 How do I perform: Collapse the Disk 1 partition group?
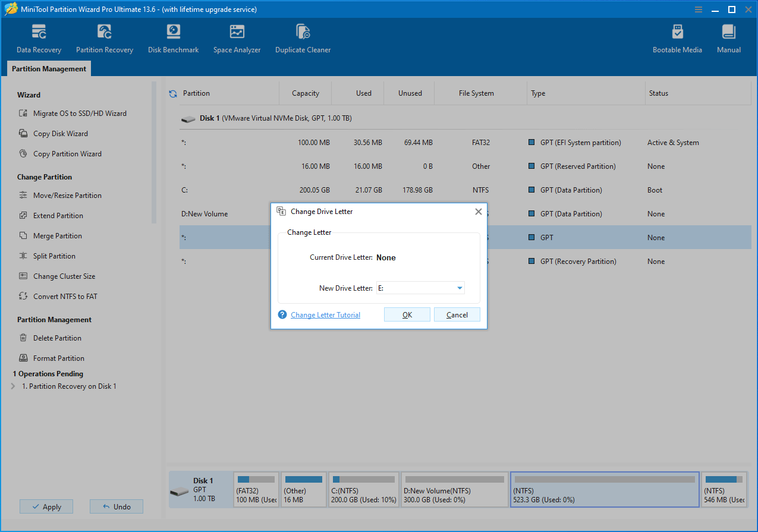(188, 118)
